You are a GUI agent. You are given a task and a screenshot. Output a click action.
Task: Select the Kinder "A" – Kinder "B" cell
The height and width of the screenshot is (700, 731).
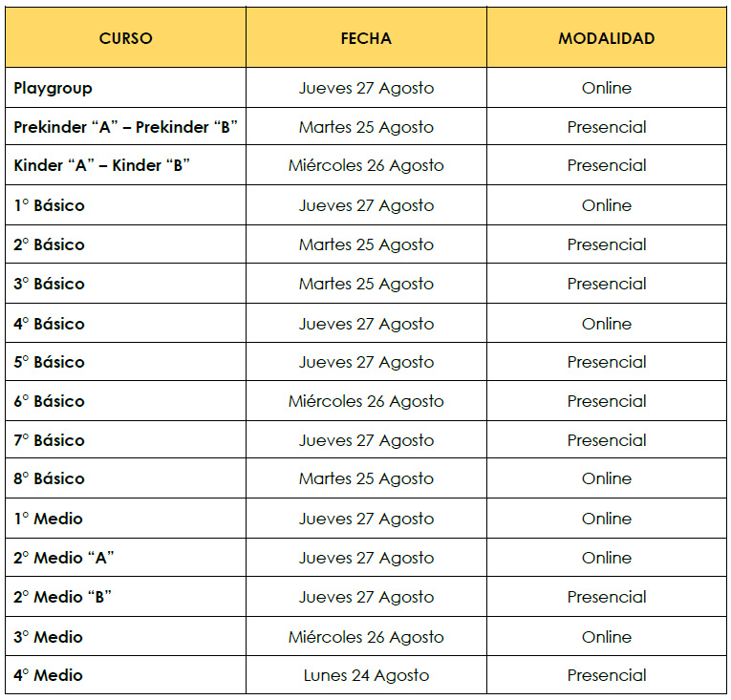(126, 165)
